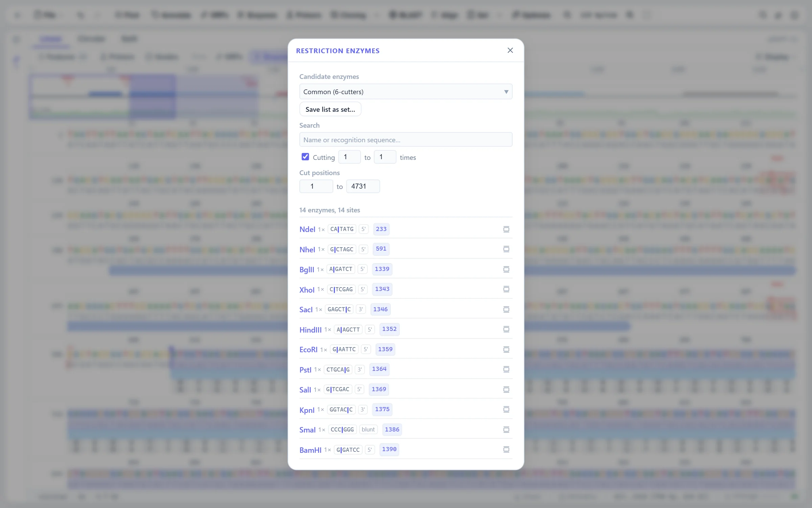Click the BglII row window icon

coord(506,269)
